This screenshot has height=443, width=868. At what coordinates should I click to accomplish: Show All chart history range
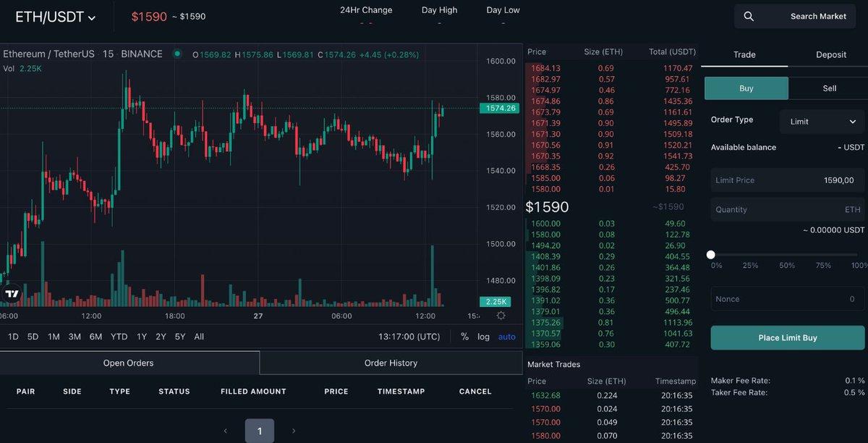(199, 337)
